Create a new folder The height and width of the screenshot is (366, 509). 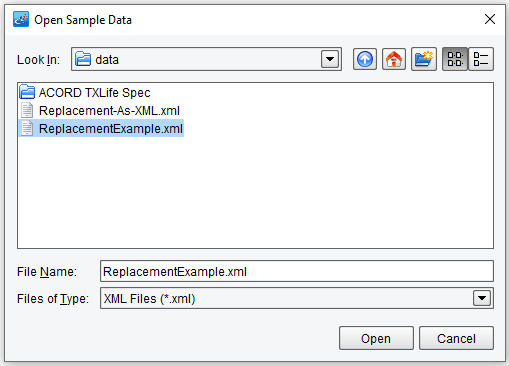coord(424,59)
